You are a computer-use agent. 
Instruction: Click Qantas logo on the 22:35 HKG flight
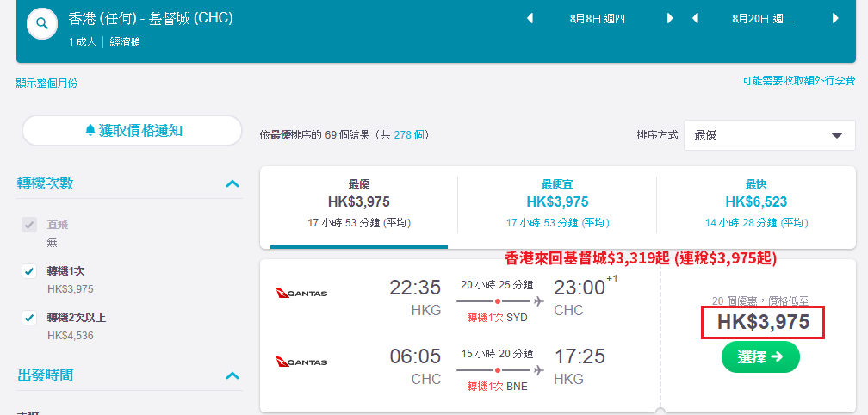coord(301,293)
